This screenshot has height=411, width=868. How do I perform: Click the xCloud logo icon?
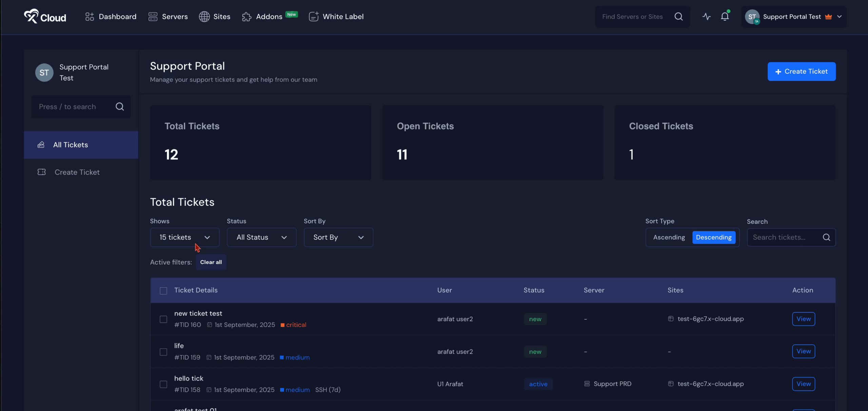click(32, 16)
